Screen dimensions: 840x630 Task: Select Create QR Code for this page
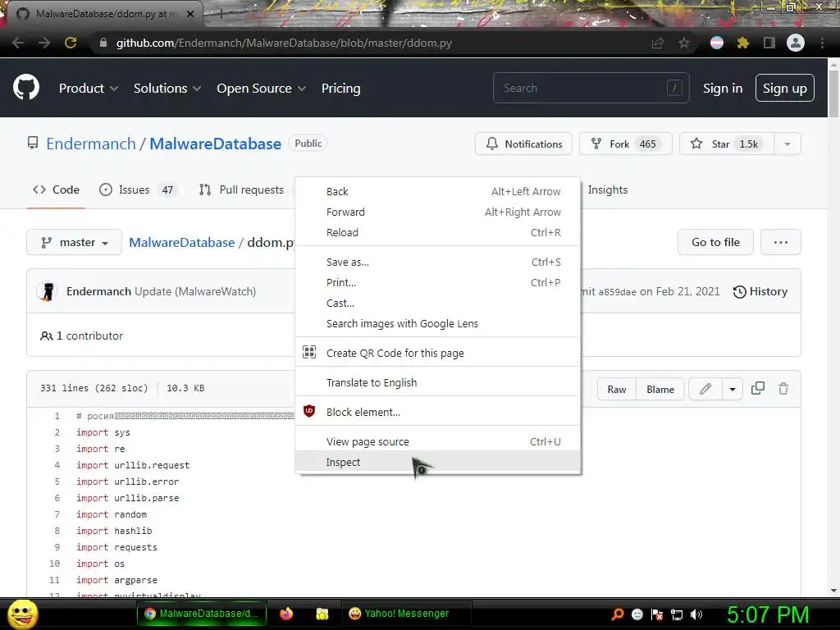438,353
